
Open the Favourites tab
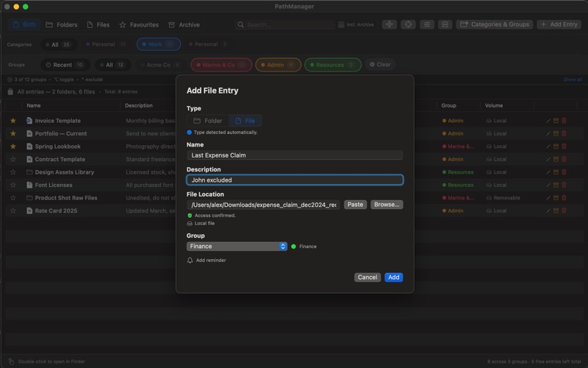pos(139,25)
